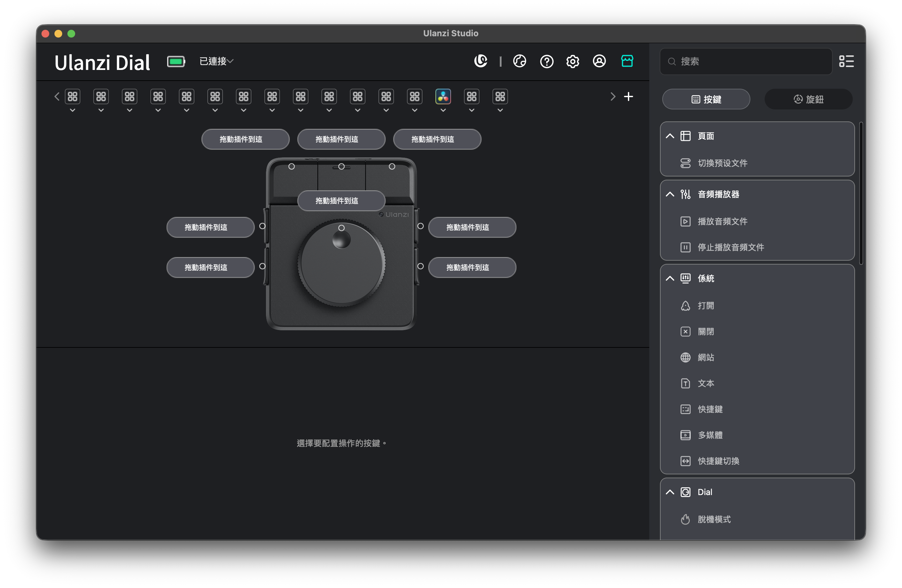This screenshot has height=588, width=902.
Task: Click the media icon beside 多媒體
Action: 685,435
